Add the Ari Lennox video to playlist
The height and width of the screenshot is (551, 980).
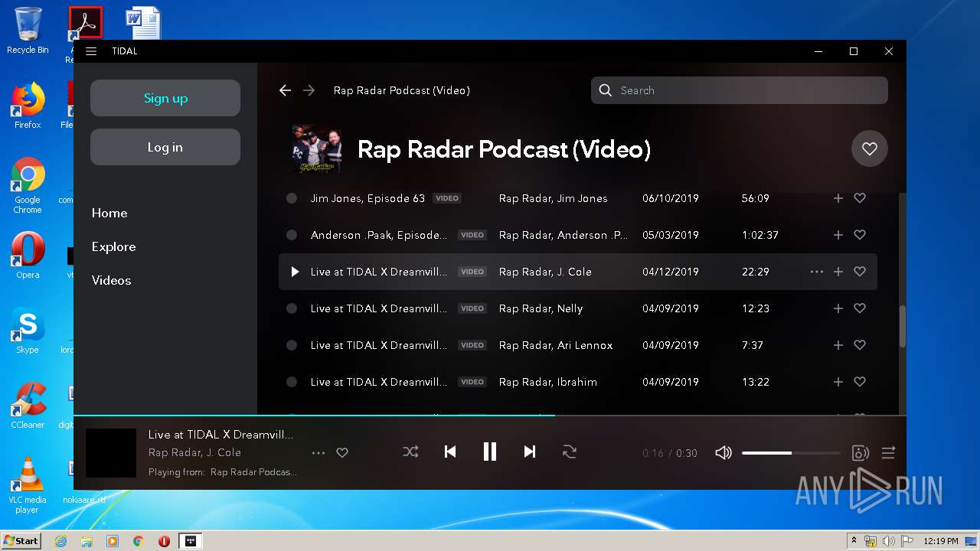click(838, 345)
